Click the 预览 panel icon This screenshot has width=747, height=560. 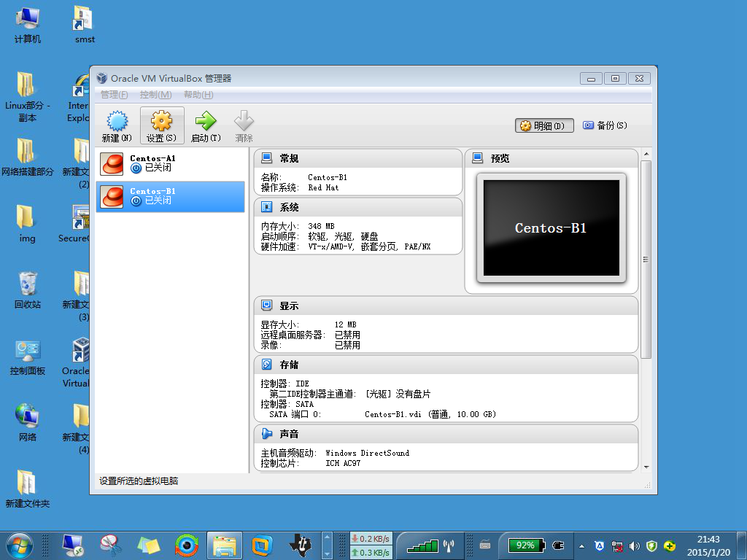pos(477,157)
